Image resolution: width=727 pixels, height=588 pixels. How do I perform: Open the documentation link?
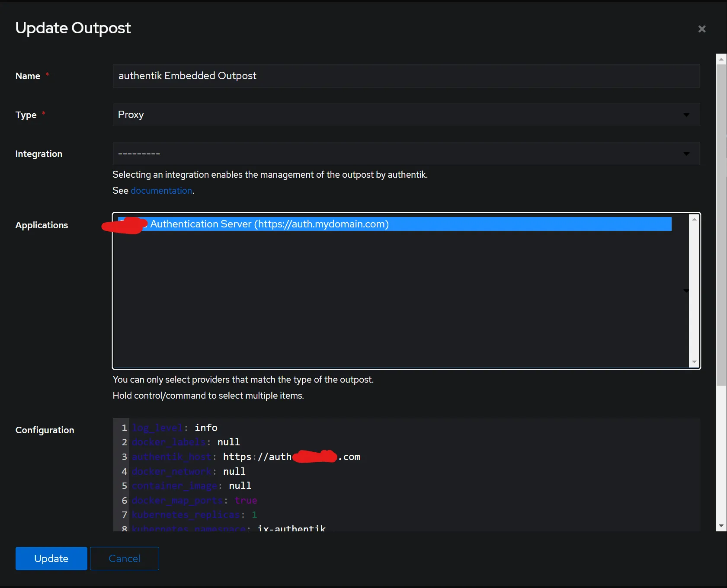[x=161, y=191]
